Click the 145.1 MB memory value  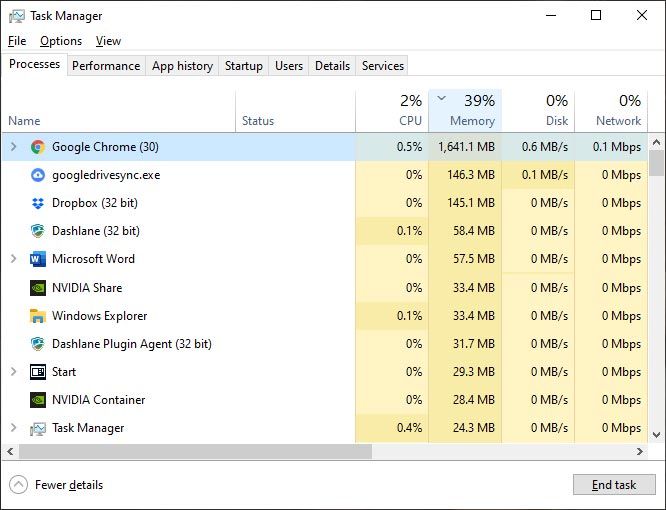pos(471,203)
